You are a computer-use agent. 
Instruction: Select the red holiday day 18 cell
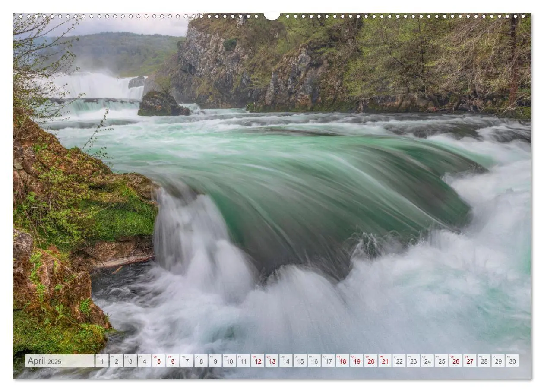[342, 361]
